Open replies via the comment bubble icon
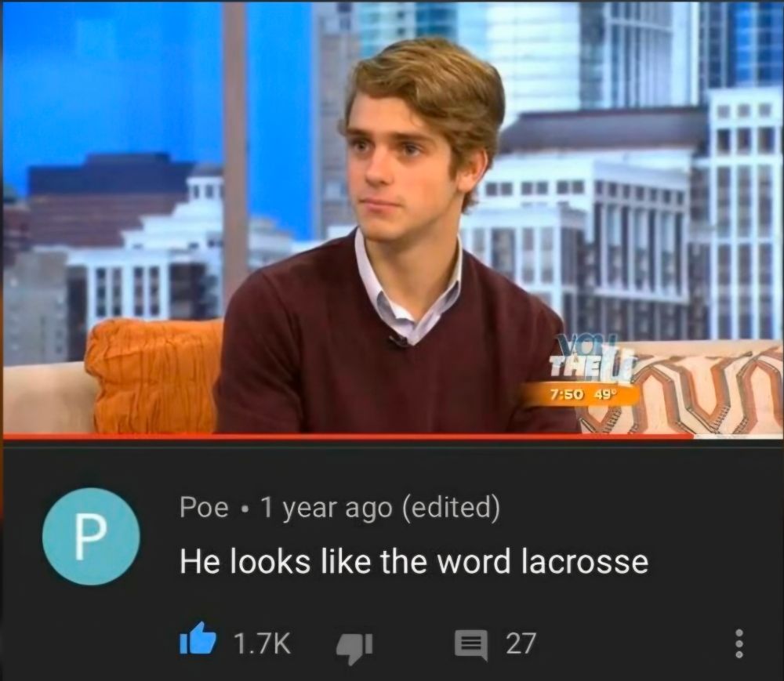Image resolution: width=784 pixels, height=681 pixels. (x=470, y=645)
